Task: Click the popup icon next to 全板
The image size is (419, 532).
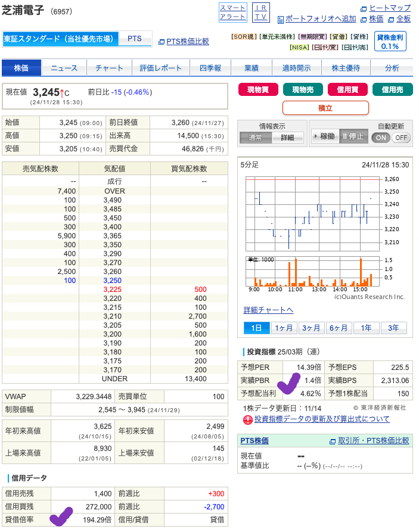Action: [x=391, y=20]
